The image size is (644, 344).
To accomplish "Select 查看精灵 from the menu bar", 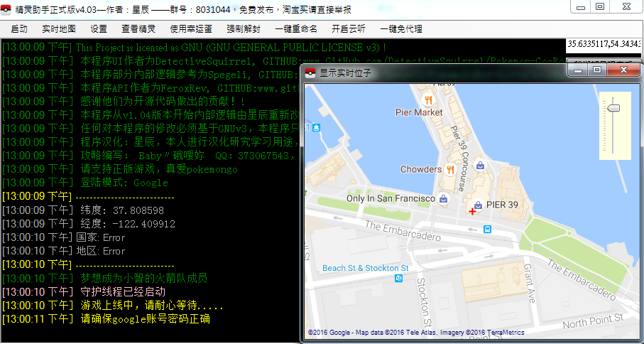I will [x=138, y=29].
